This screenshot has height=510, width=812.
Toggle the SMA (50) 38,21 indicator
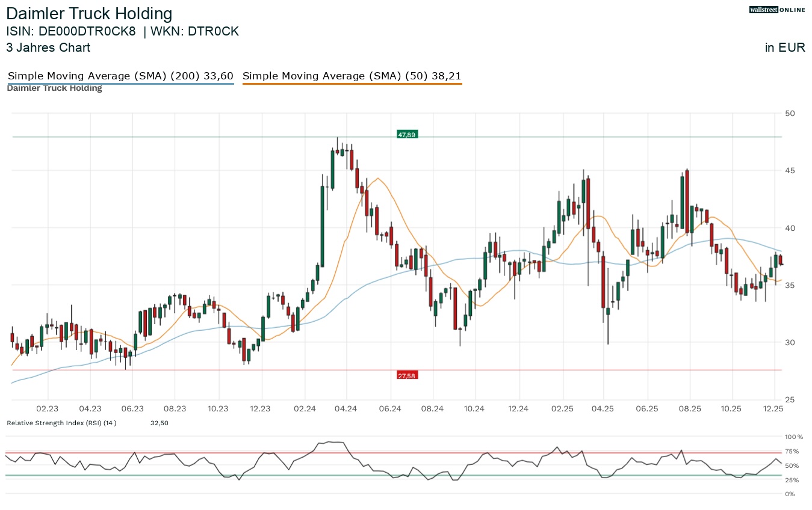coord(352,76)
